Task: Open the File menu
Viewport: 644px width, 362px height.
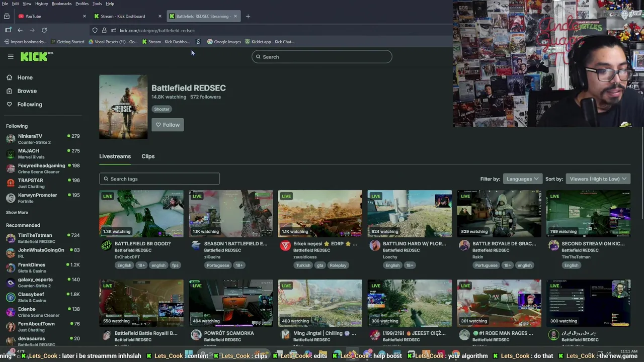Action: [5, 4]
